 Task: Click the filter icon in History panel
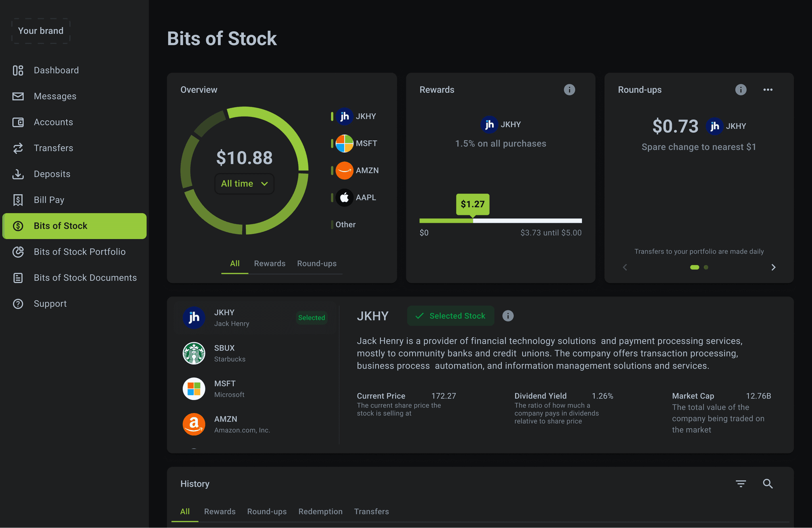741,484
